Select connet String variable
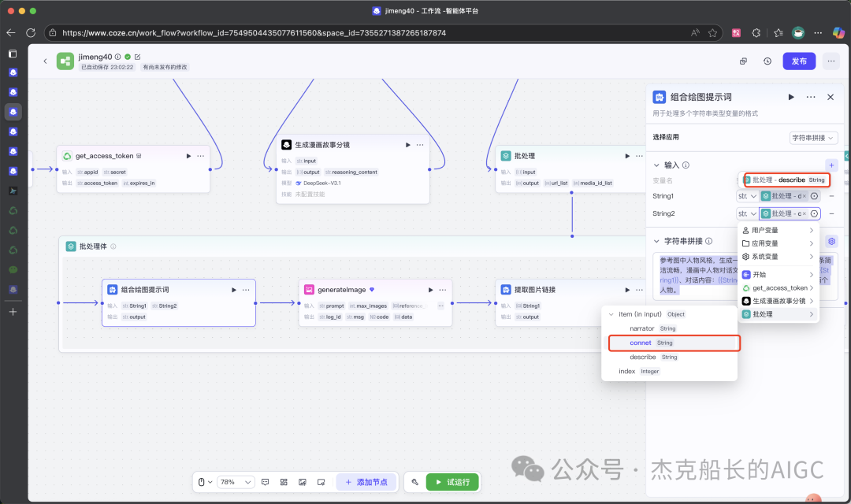 click(673, 343)
